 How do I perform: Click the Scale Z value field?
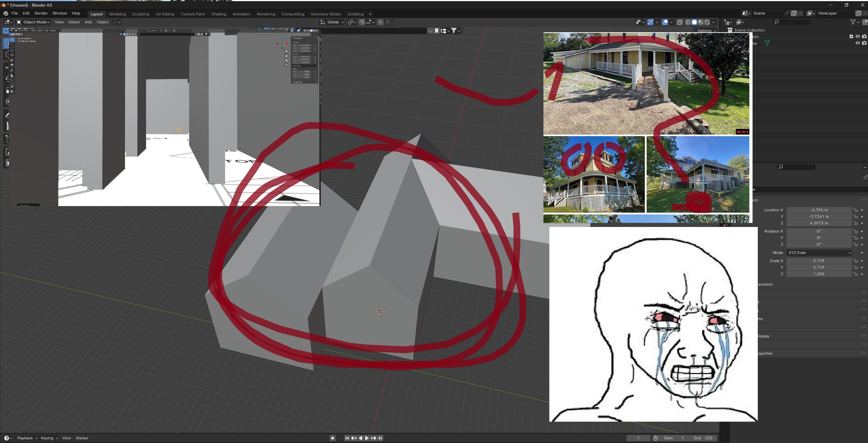819,274
